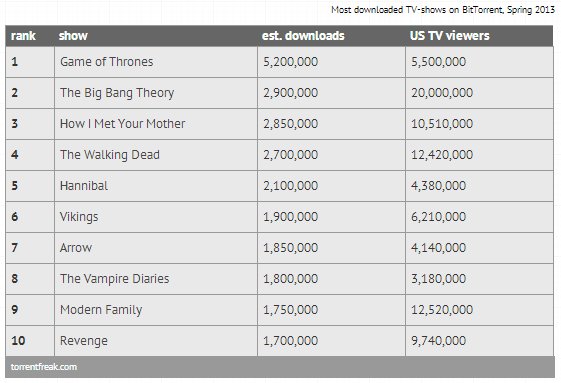
Task: Select the Revenge show cell
Action: click(156, 340)
